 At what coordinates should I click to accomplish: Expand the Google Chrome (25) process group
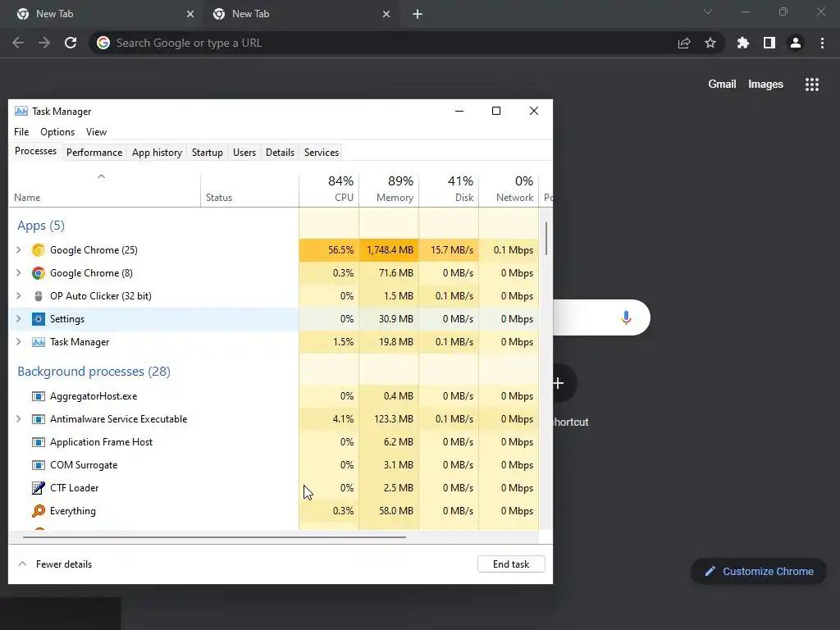pos(18,250)
